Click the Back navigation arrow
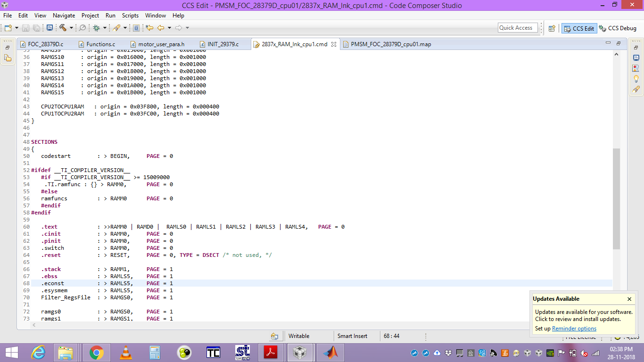Screen dimensions: 644x362 tap(161, 28)
